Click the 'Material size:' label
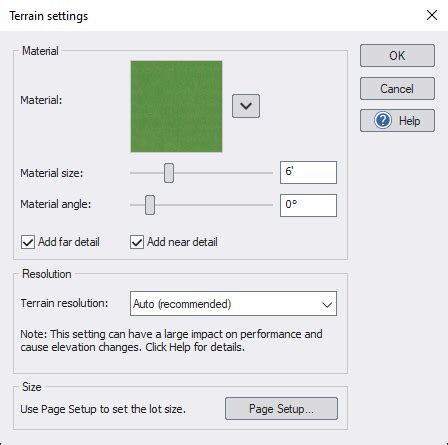 52,173
